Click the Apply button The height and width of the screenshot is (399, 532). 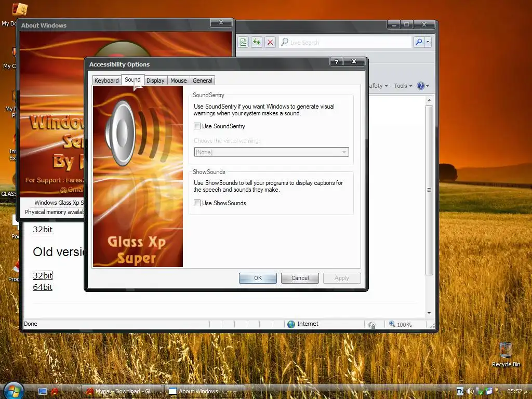coord(342,278)
